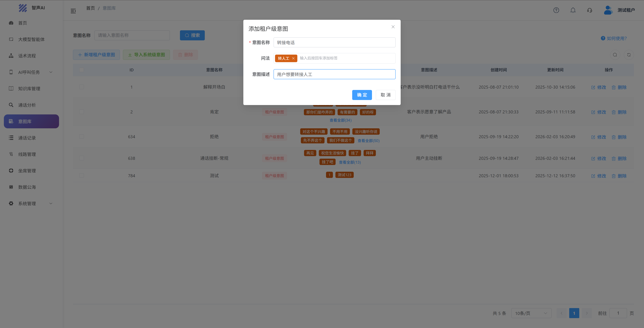Open the notification bell icon

click(x=573, y=10)
